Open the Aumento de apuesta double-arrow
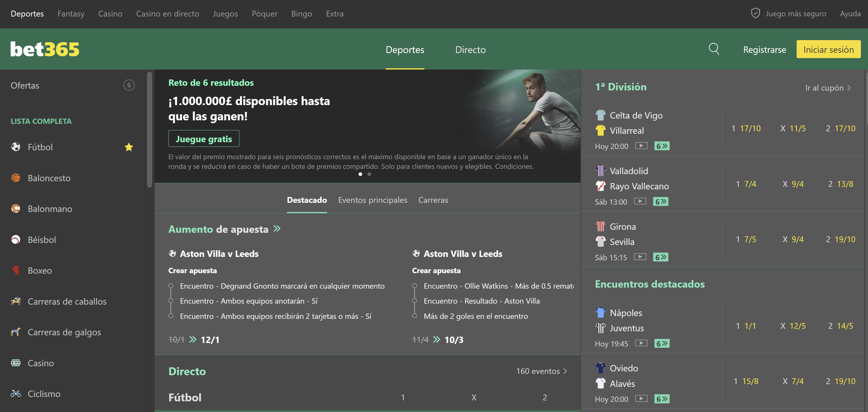The width and height of the screenshot is (868, 412). coord(277,229)
